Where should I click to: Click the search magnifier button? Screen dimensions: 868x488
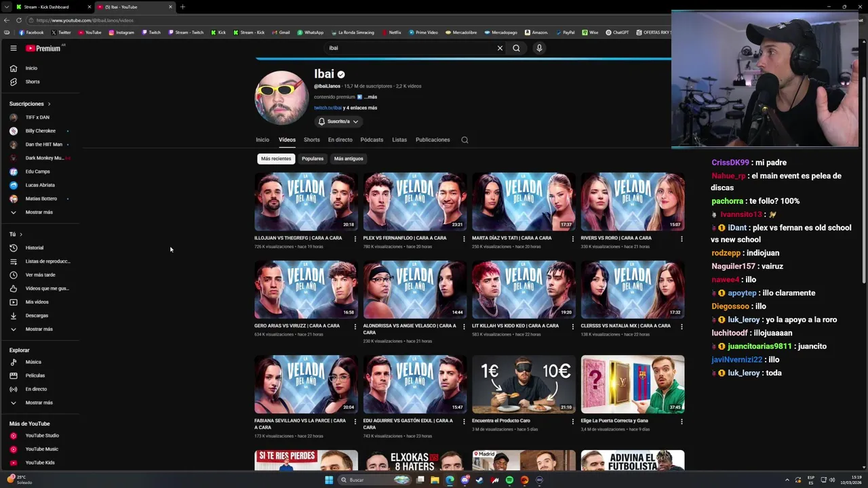click(516, 48)
